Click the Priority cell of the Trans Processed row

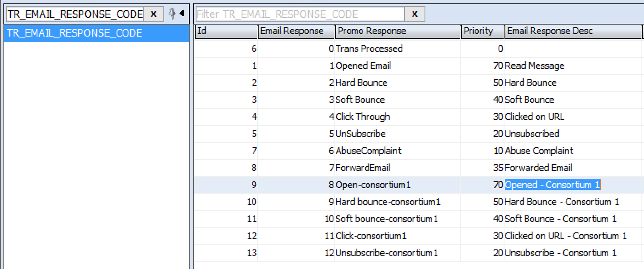tap(482, 49)
